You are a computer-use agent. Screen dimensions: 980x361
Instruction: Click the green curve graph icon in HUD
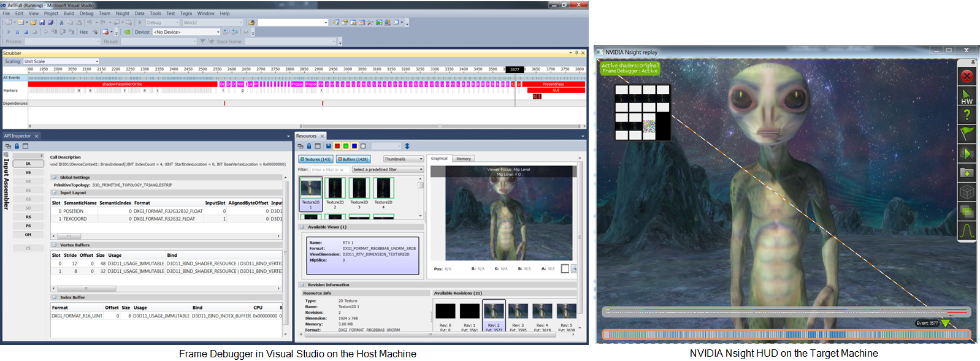[x=967, y=230]
